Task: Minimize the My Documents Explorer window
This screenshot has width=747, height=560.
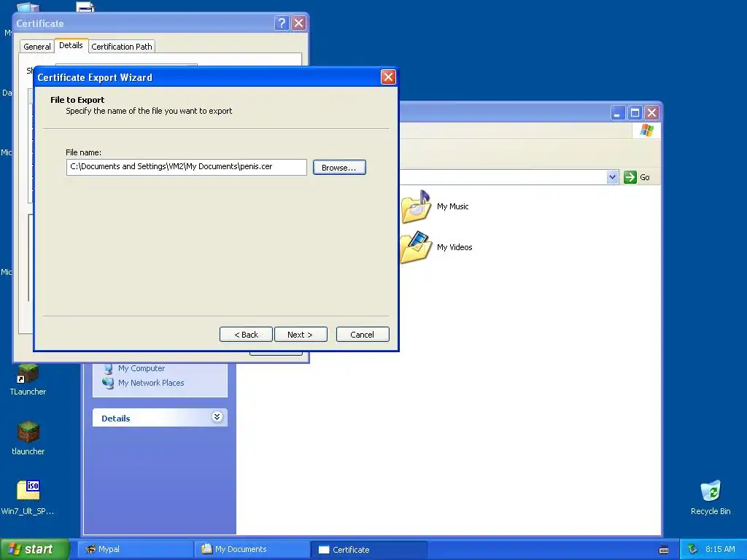Action: (617, 113)
